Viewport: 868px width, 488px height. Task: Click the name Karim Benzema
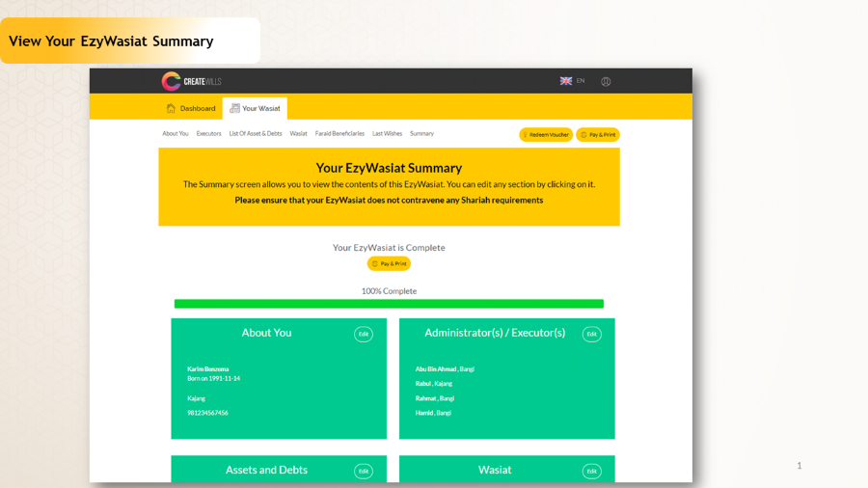coord(208,369)
